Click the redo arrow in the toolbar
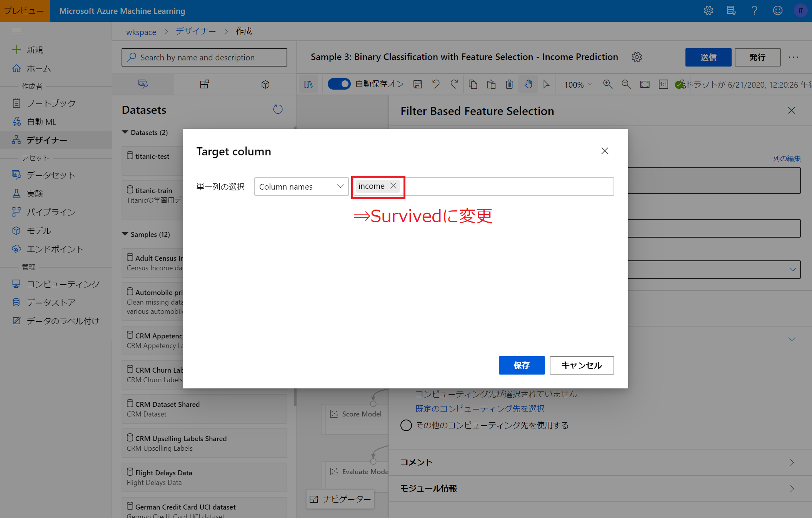Viewport: 812px width, 518px height. coord(454,84)
